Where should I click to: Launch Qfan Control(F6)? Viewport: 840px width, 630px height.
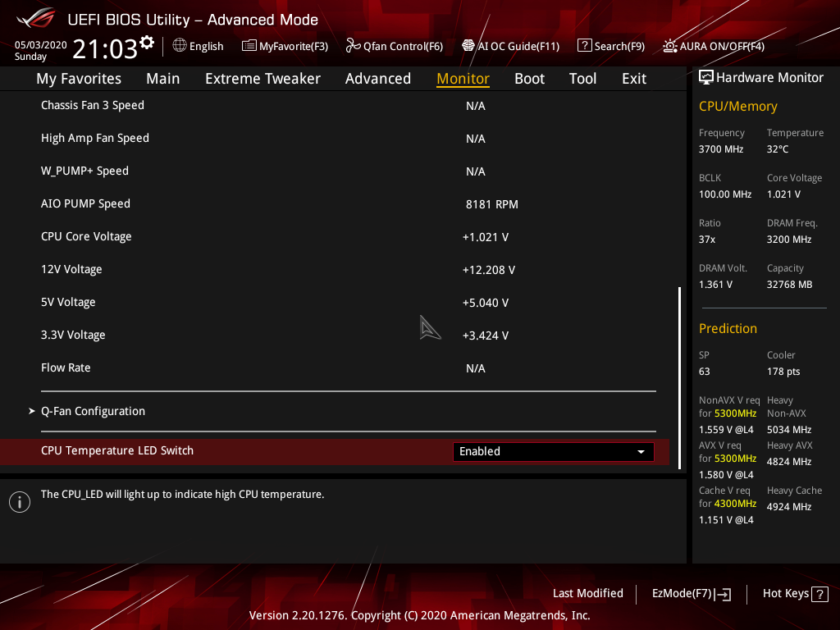[x=395, y=46]
